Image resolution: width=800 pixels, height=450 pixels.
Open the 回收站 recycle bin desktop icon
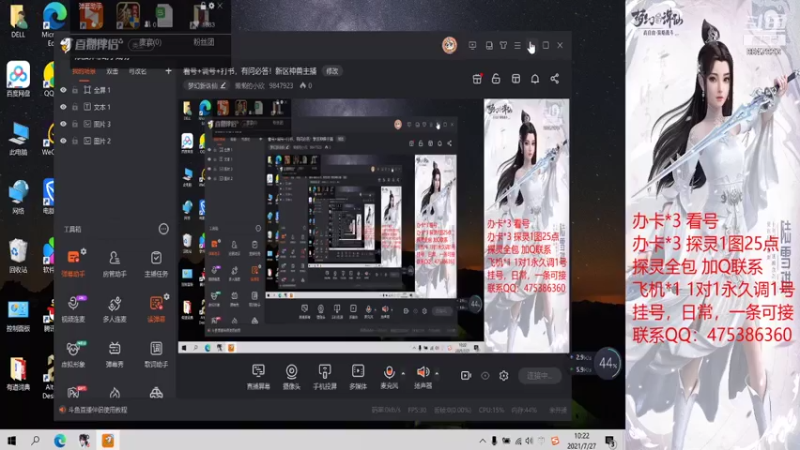(x=18, y=257)
